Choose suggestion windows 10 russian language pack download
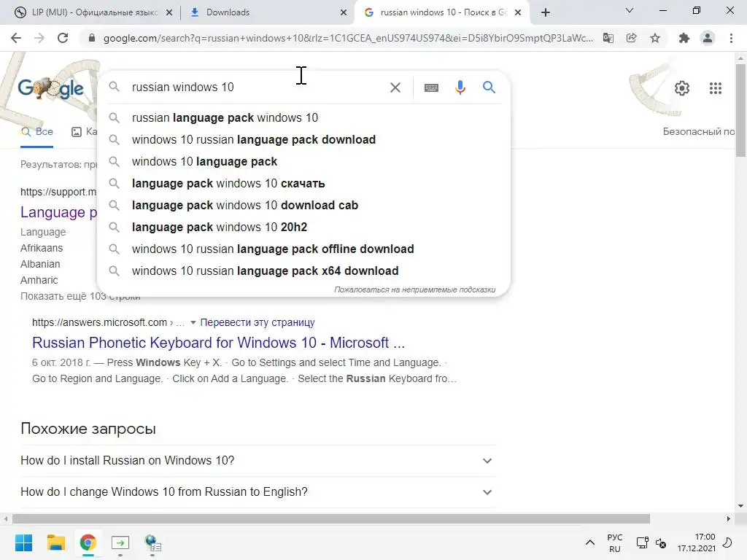 coord(303,139)
